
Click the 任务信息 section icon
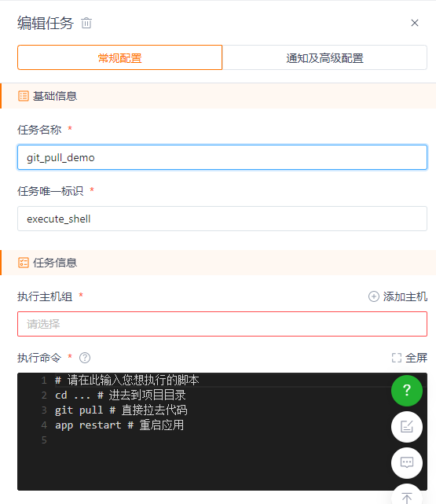coord(23,263)
